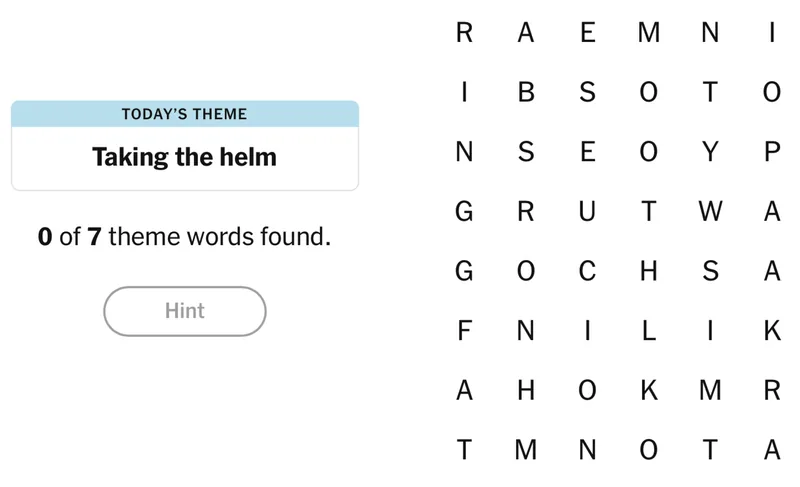The width and height of the screenshot is (800, 487).
Task: Select the letter U in the grid
Action: pos(588,212)
